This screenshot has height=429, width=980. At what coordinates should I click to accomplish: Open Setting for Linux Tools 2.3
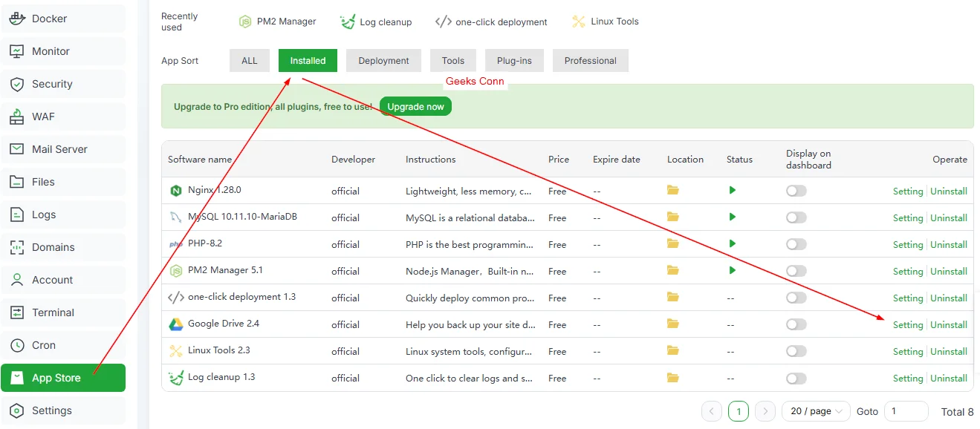pyautogui.click(x=907, y=351)
